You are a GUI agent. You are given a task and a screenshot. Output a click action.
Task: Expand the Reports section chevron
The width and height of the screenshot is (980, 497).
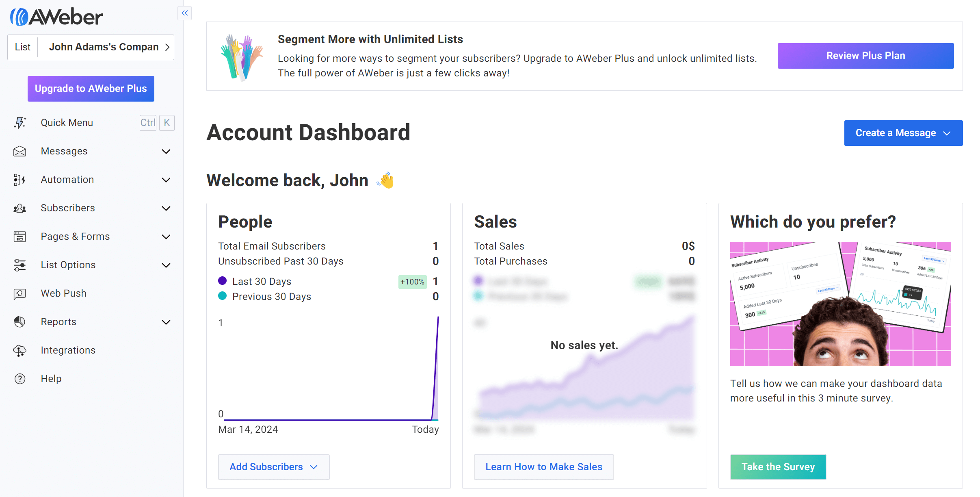166,322
